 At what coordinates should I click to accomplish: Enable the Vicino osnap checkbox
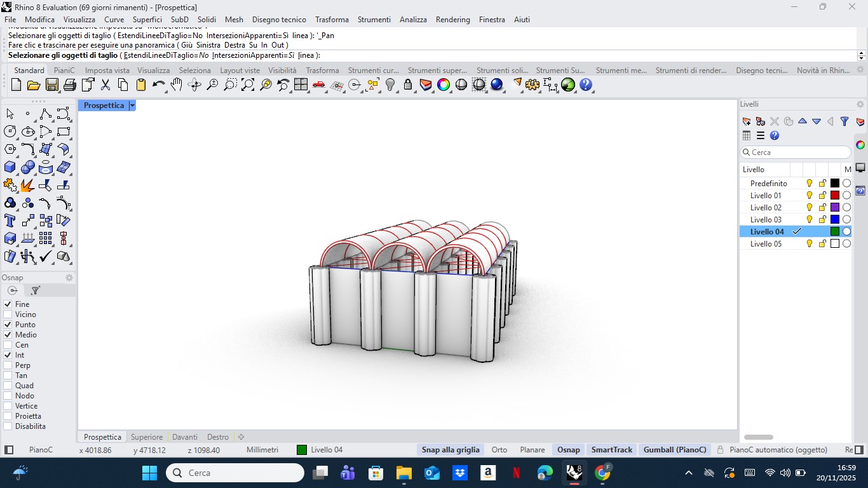click(x=8, y=315)
